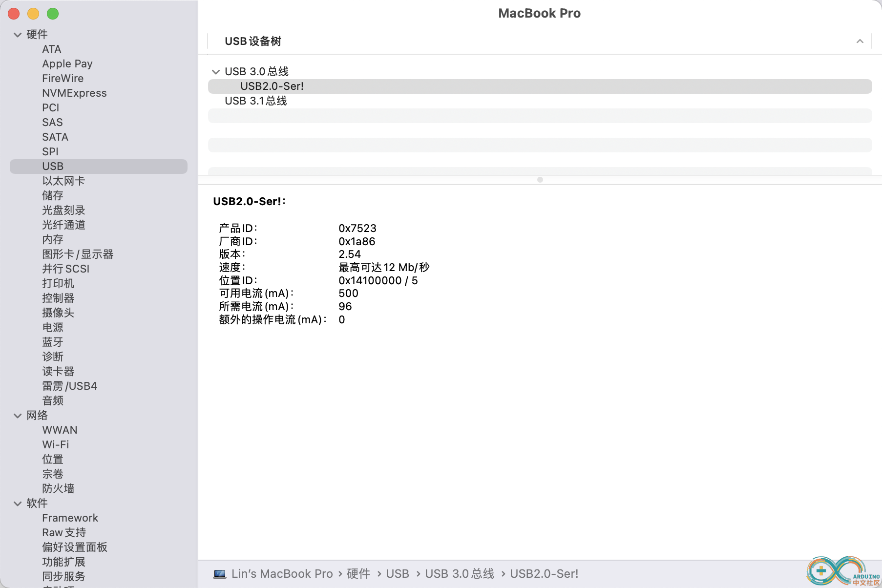Click the pane splitter handle dot
Viewport: 882px width, 588px height.
click(540, 180)
